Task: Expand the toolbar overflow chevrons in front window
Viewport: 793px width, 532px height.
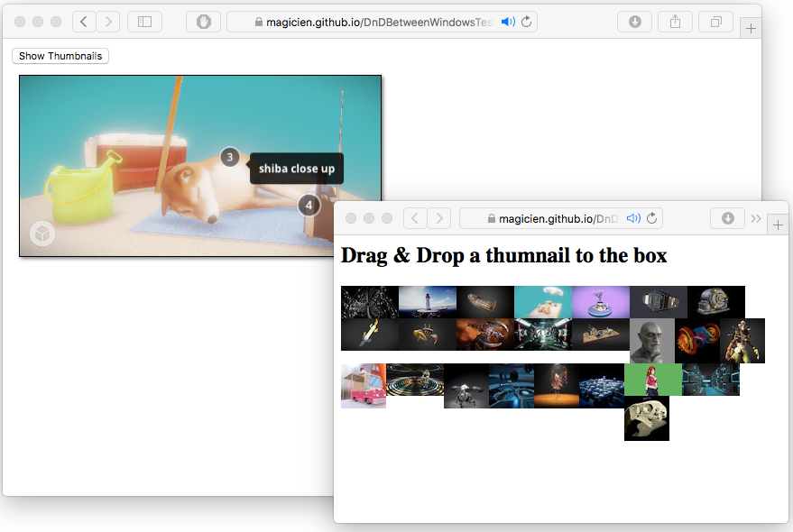Action: click(756, 218)
